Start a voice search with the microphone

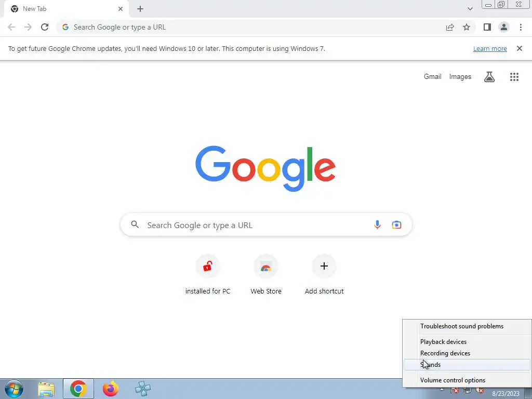pyautogui.click(x=377, y=224)
